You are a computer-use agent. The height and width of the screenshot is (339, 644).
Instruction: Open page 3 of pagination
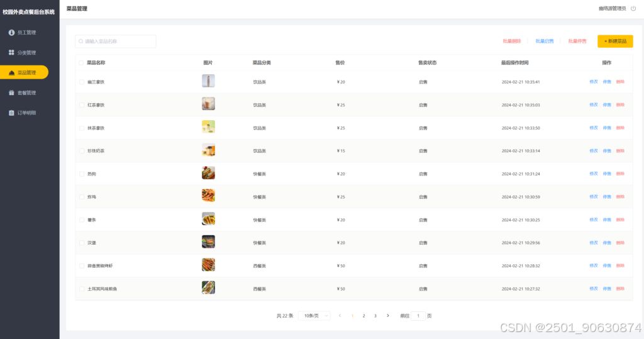(375, 316)
